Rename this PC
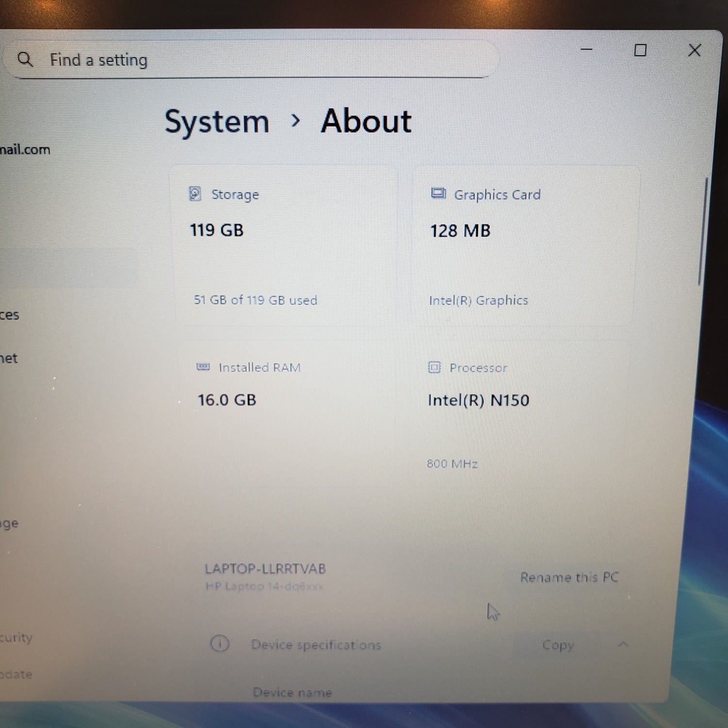The height and width of the screenshot is (728, 728). [569, 577]
